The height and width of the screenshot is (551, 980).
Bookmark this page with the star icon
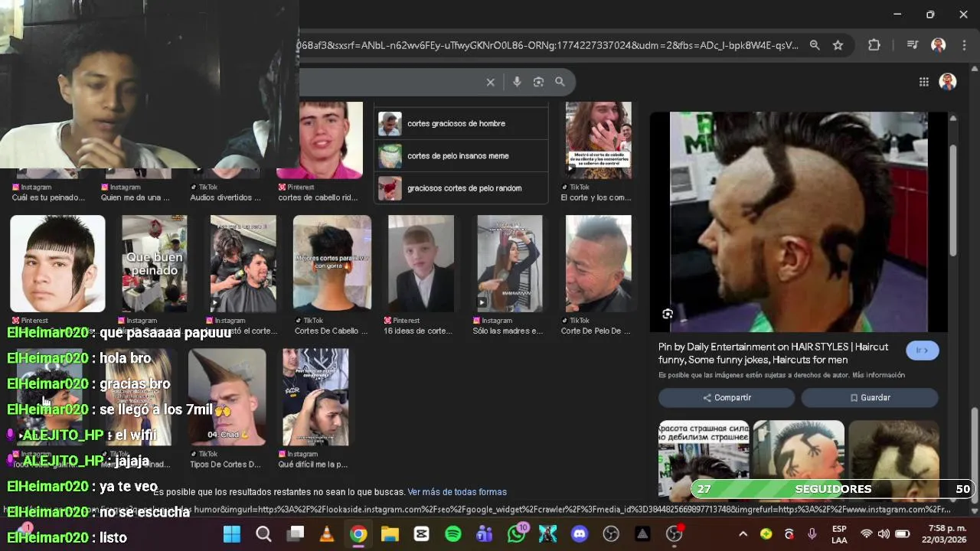coord(838,45)
